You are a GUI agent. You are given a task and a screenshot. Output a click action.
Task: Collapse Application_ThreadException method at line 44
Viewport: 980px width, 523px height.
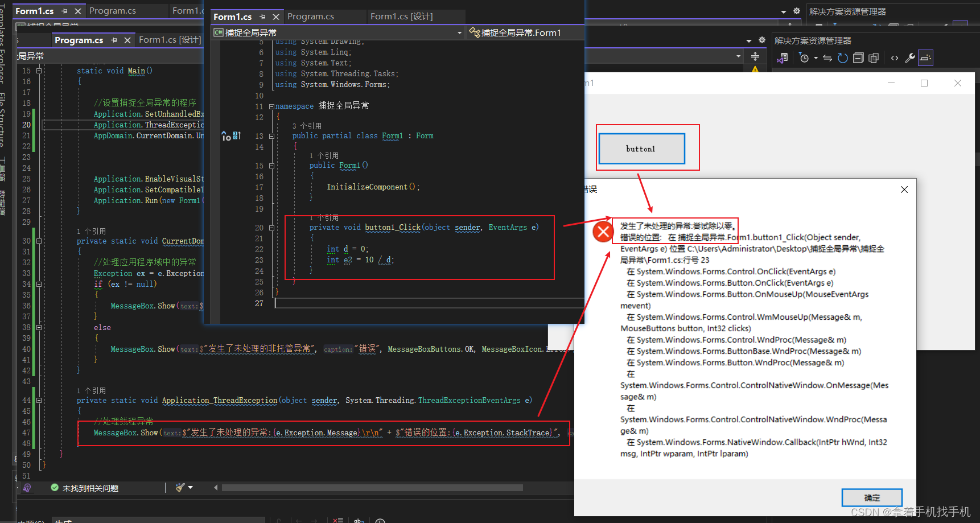[39, 401]
